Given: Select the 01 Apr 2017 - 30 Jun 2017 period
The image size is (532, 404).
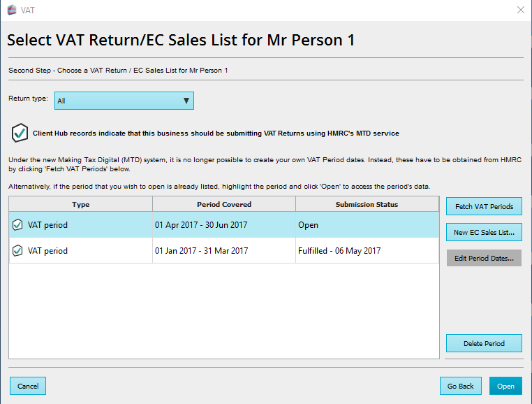Looking at the screenshot, I should (223, 225).
